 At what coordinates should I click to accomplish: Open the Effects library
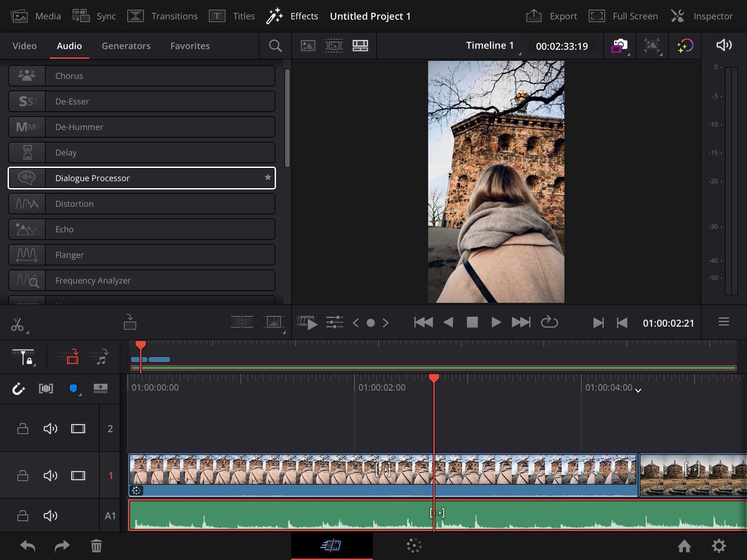point(292,16)
